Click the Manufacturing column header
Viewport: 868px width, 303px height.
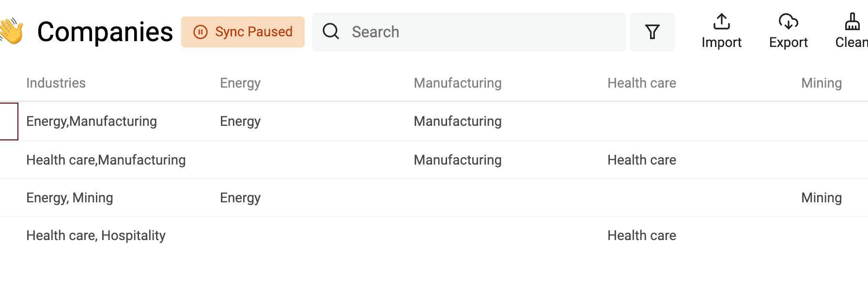(x=457, y=83)
